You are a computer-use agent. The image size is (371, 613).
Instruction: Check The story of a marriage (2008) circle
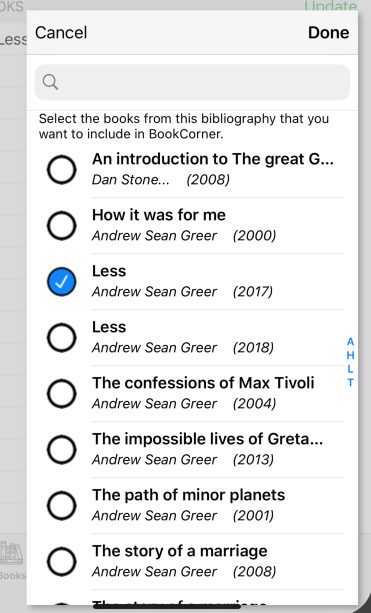tap(61, 561)
